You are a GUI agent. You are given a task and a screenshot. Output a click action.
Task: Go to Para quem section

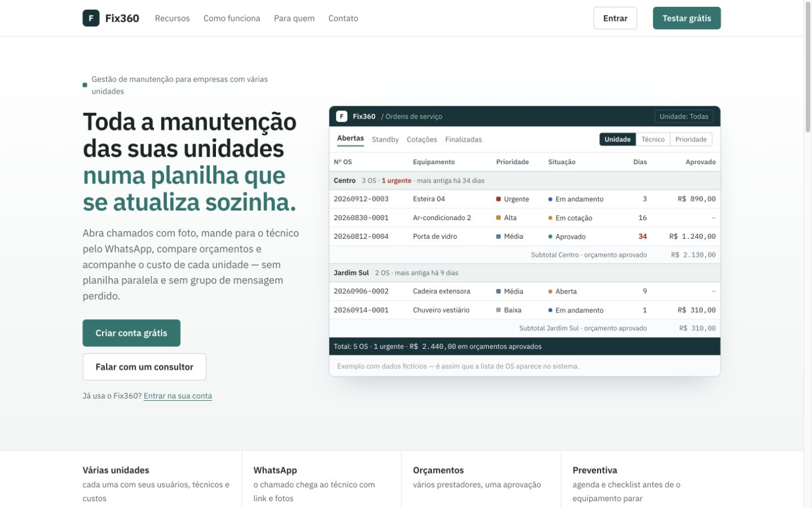pyautogui.click(x=294, y=18)
